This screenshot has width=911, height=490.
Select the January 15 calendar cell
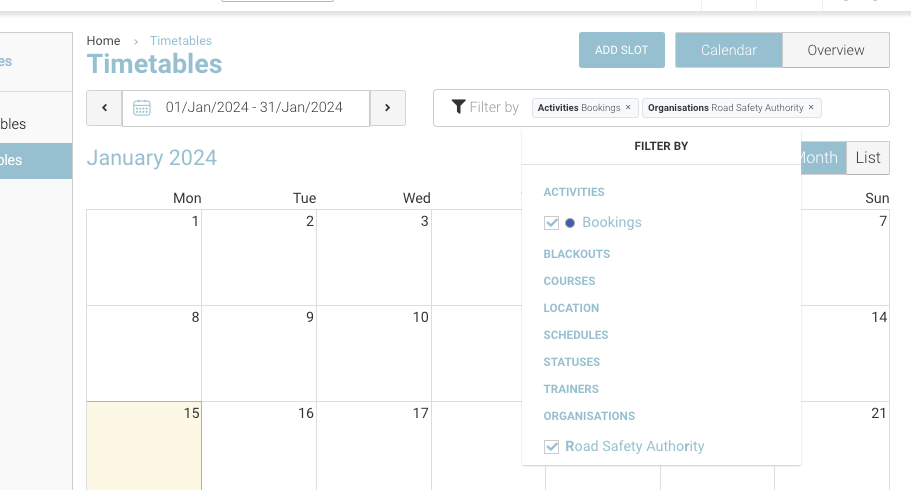[x=144, y=445]
